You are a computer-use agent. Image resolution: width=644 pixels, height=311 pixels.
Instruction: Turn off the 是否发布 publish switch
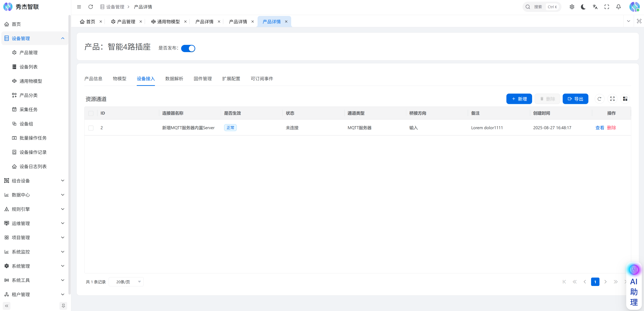[x=188, y=48]
